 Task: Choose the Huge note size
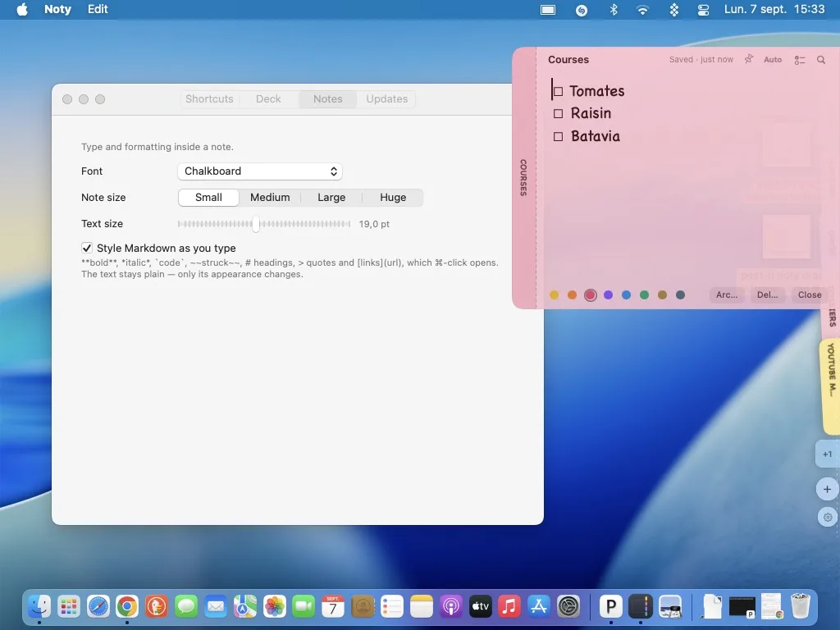coord(393,197)
